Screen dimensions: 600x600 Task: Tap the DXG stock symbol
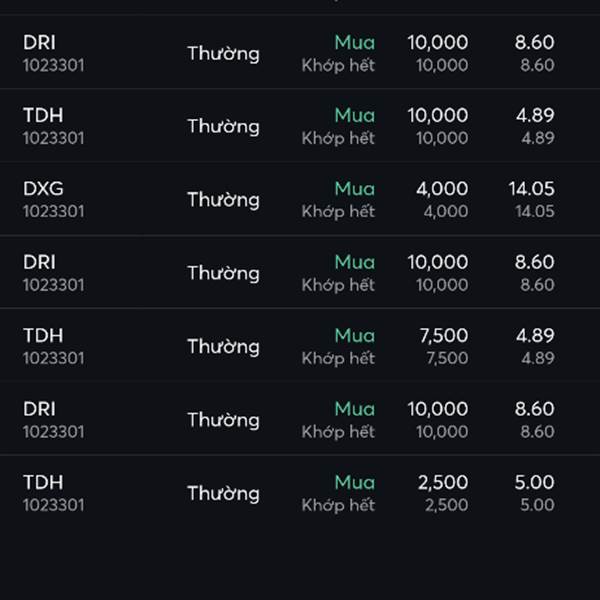(43, 189)
